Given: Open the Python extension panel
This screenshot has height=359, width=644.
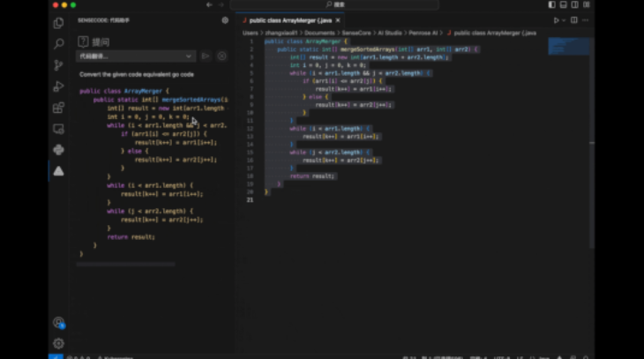Looking at the screenshot, I should (x=59, y=150).
